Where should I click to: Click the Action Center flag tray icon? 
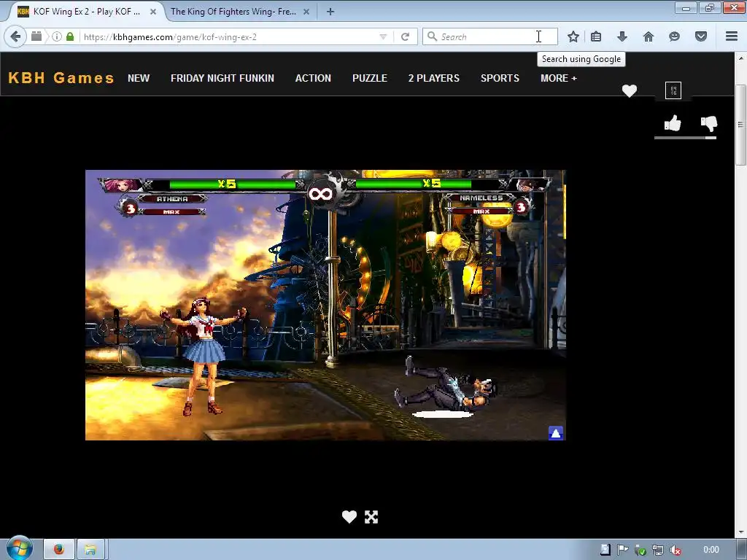click(x=623, y=550)
